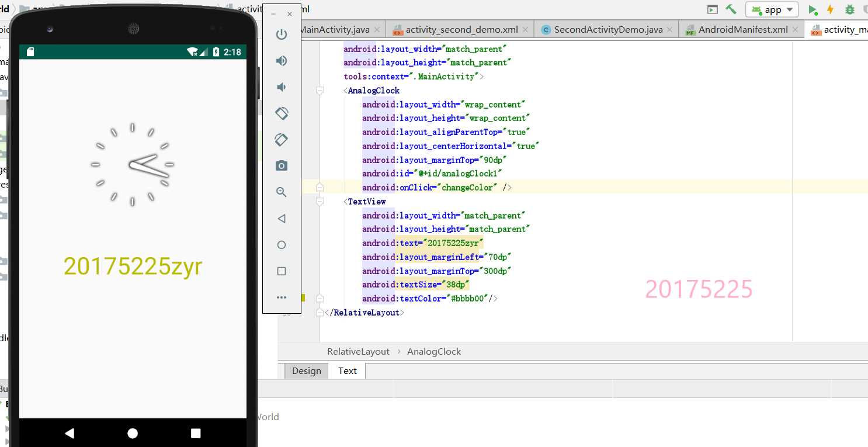Click the layout_centerHorizontal "true" value
Image resolution: width=868 pixels, height=447 pixels.
pyautogui.click(x=525, y=146)
